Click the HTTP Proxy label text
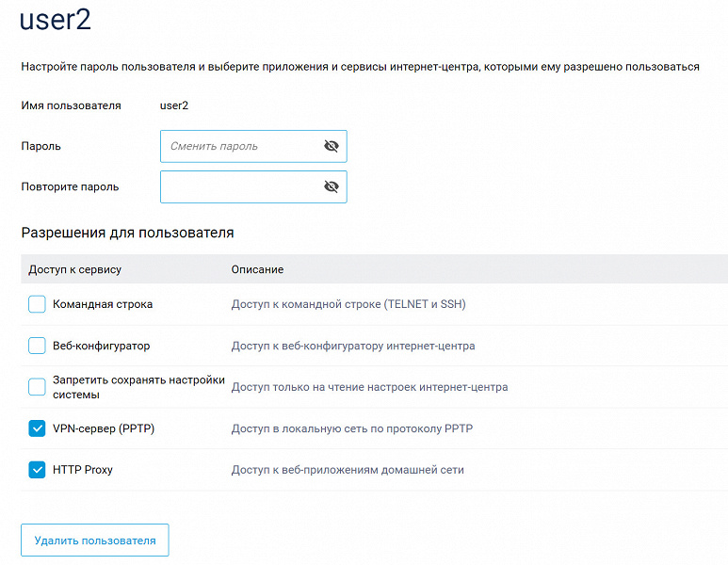Image resolution: width=728 pixels, height=565 pixels. [x=83, y=469]
